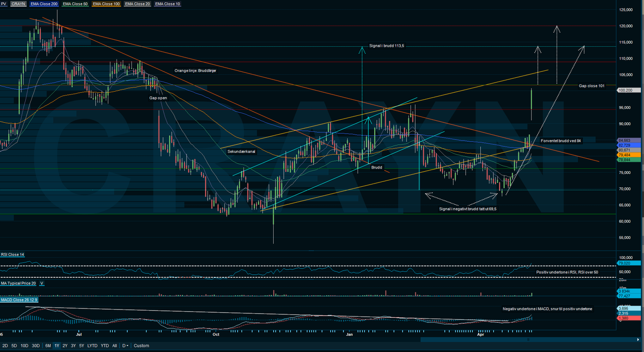
Task: Click the 'Signal i brudd 113,5' annotation
Action: coord(386,46)
